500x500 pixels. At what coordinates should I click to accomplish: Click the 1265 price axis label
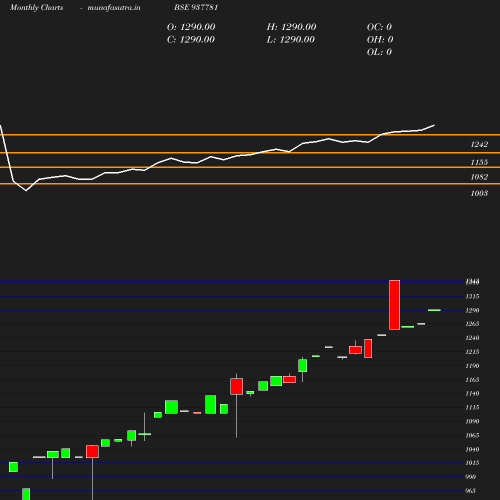tap(472, 324)
